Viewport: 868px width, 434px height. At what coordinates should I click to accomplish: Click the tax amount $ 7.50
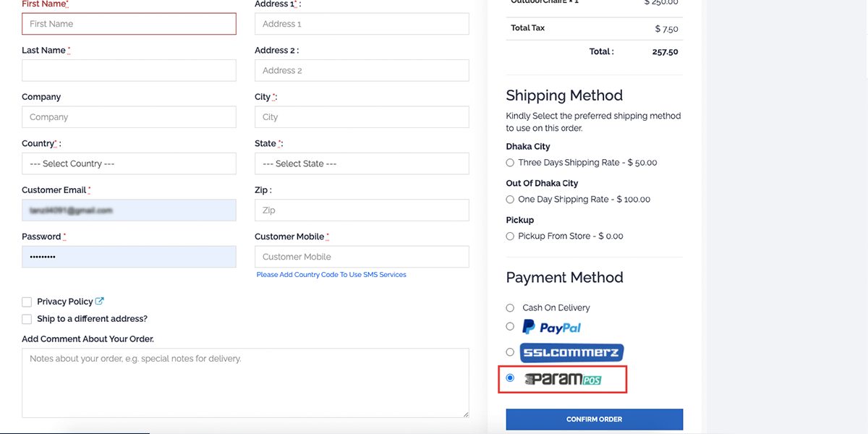click(667, 29)
